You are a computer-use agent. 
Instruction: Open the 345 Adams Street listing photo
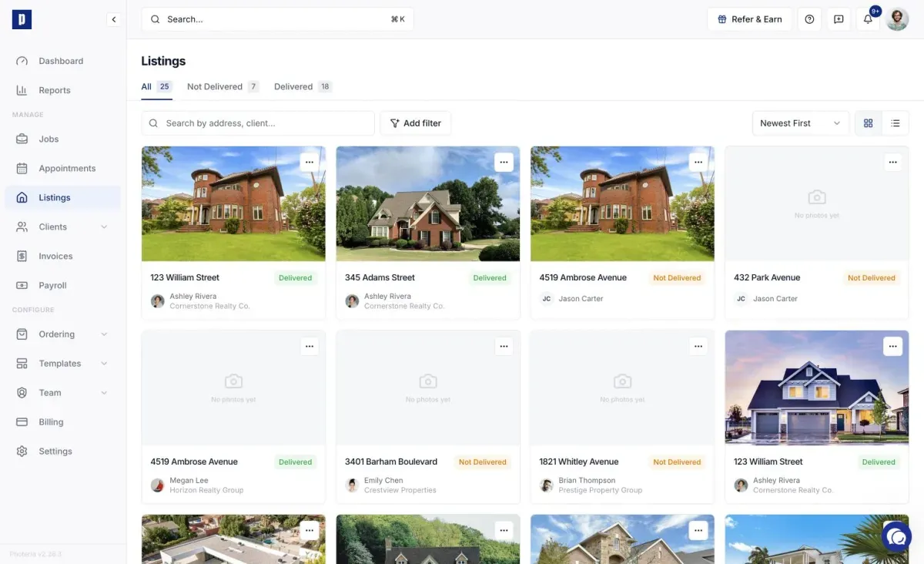(x=428, y=204)
